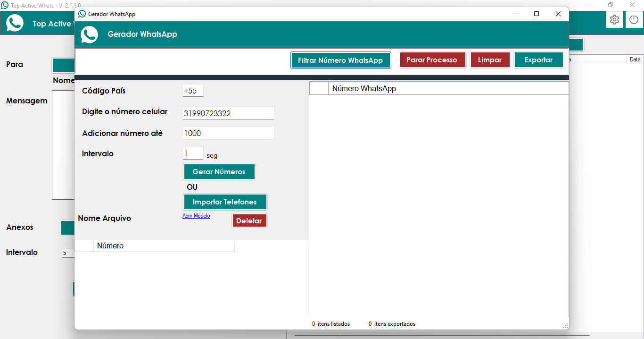Delete using the Deletar button
The image size is (644, 339).
pyautogui.click(x=249, y=221)
